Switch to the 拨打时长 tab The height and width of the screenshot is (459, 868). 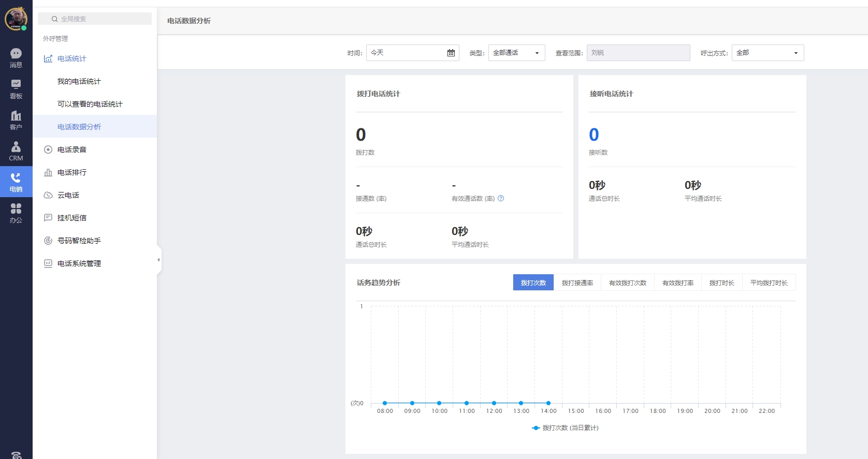pos(722,283)
